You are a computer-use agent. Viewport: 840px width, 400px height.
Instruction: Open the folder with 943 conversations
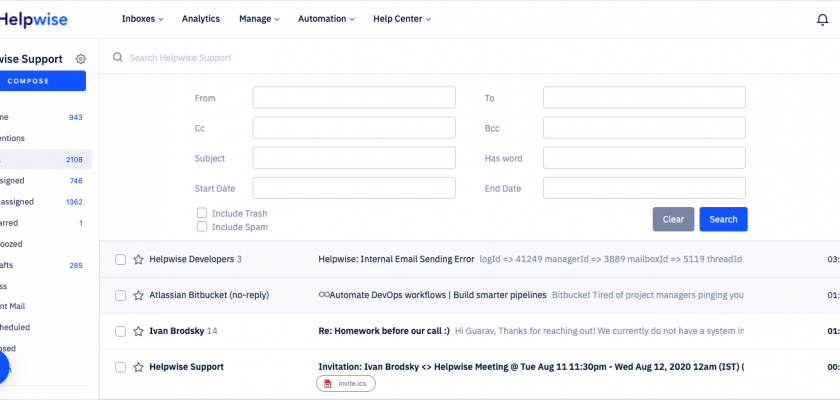pyautogui.click(x=42, y=117)
